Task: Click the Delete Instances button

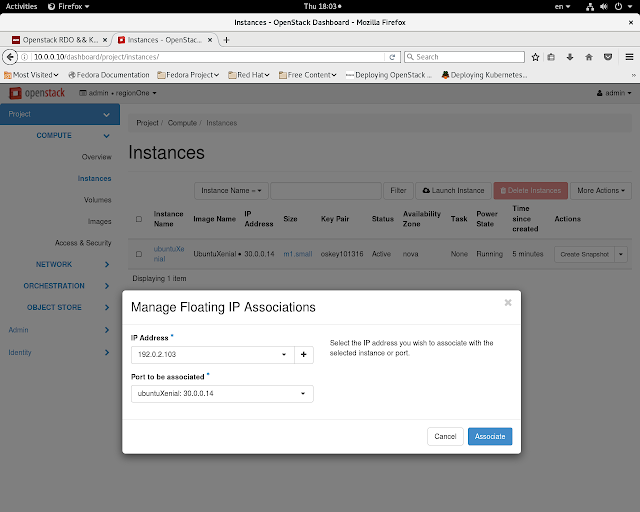Action: (530, 191)
